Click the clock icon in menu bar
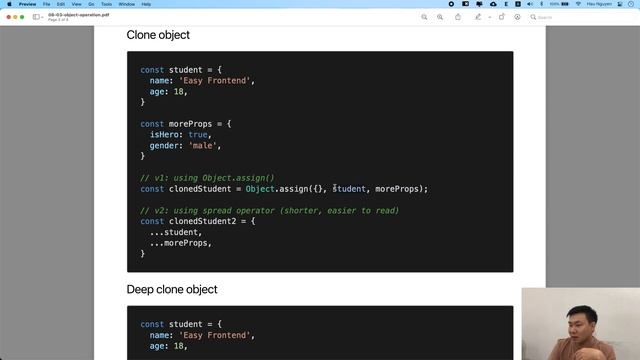Screen dimensions: 640x360 coord(631,4)
